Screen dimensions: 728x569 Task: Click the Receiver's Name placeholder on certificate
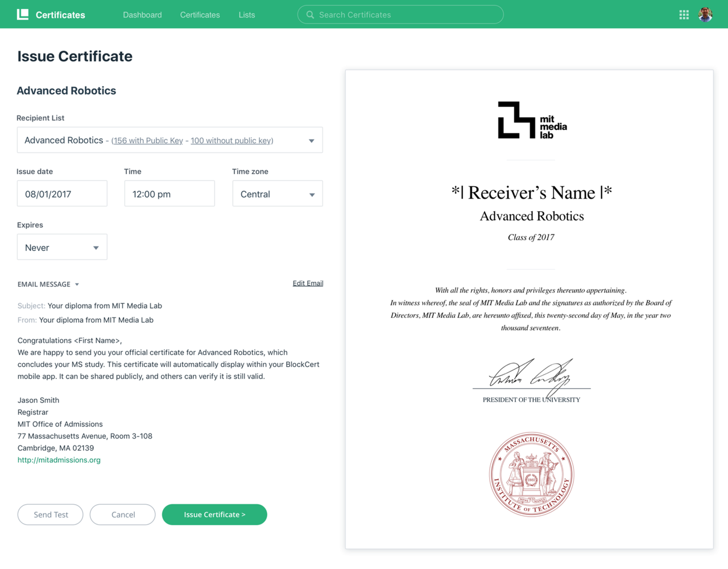coord(532,192)
